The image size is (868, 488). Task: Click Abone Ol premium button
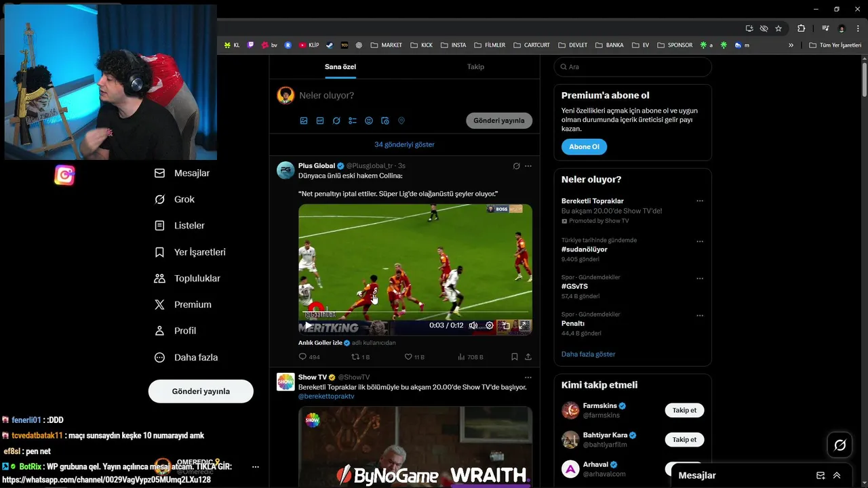(x=584, y=147)
